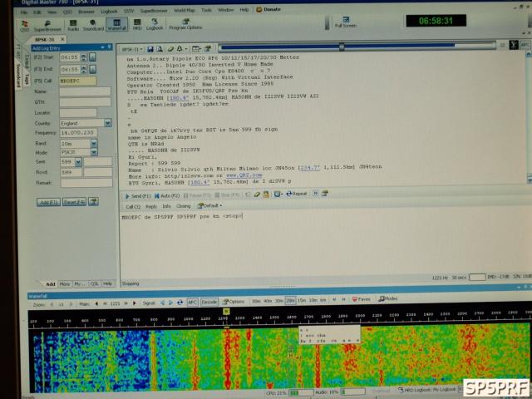Toggle the waterfall AFC button
The width and height of the screenshot is (532, 399).
click(192, 302)
